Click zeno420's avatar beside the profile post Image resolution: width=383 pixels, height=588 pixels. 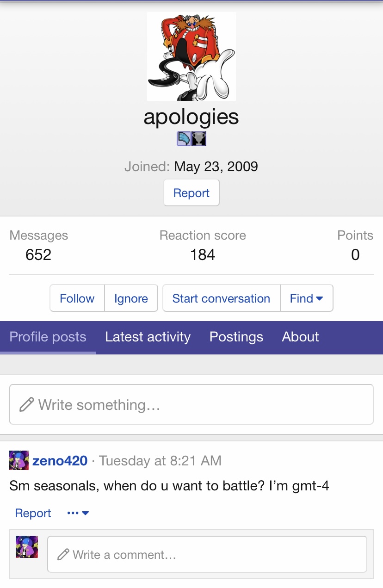tap(19, 461)
